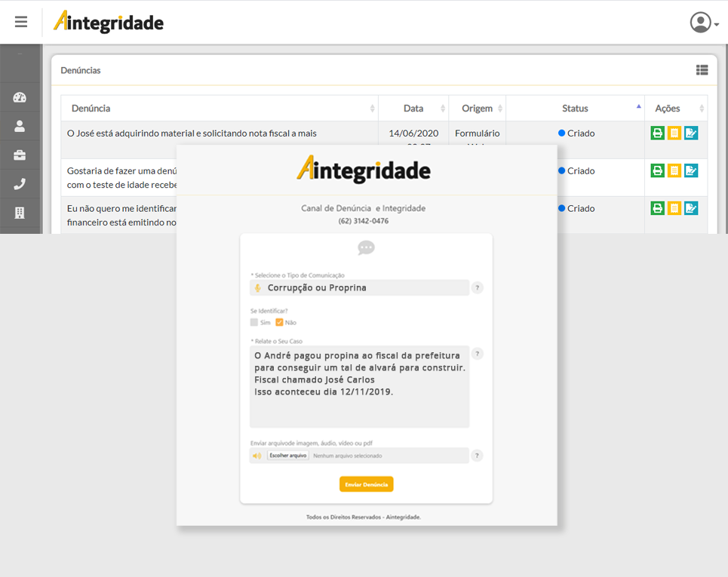Print the 'Gostaria de fazer uma' complaint
Viewport: 728px width, 577px height.
tap(657, 170)
